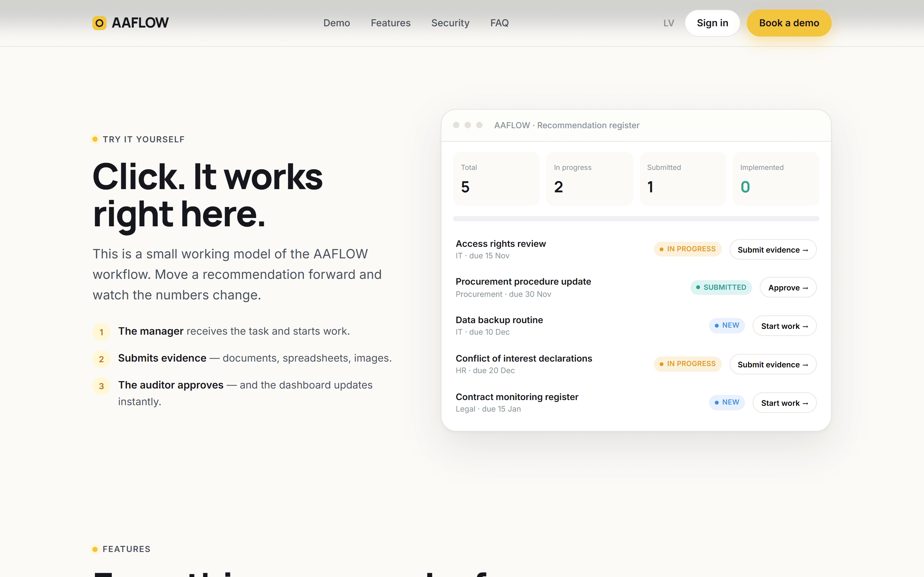
Task: Click the step 1 number circle
Action: [x=102, y=332]
